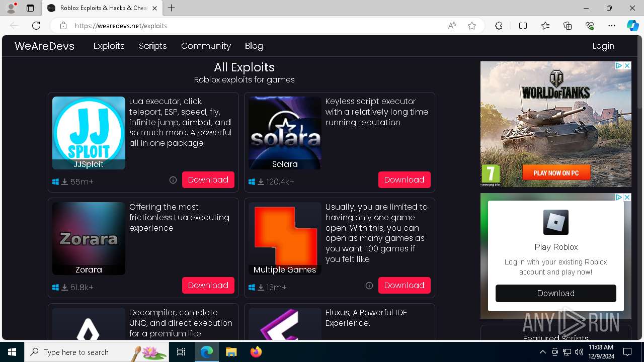Screen dimensions: 644x362
Task: Open the Collections icon
Action: pyautogui.click(x=568, y=26)
